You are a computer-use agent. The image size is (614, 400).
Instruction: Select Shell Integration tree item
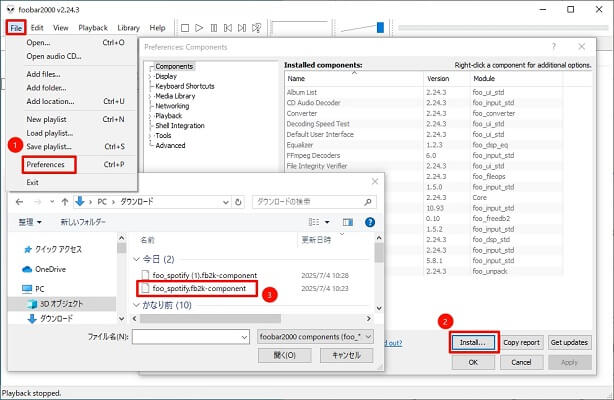click(180, 126)
